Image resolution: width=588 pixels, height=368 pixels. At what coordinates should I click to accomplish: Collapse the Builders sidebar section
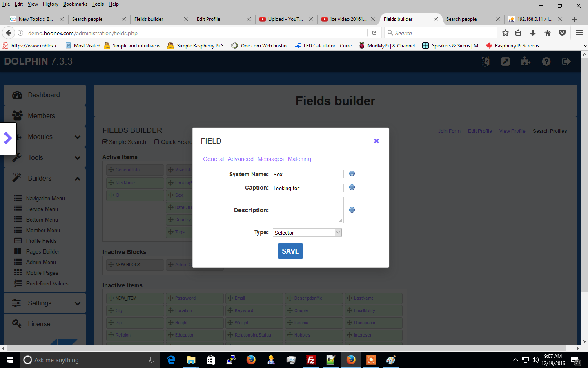(78, 179)
